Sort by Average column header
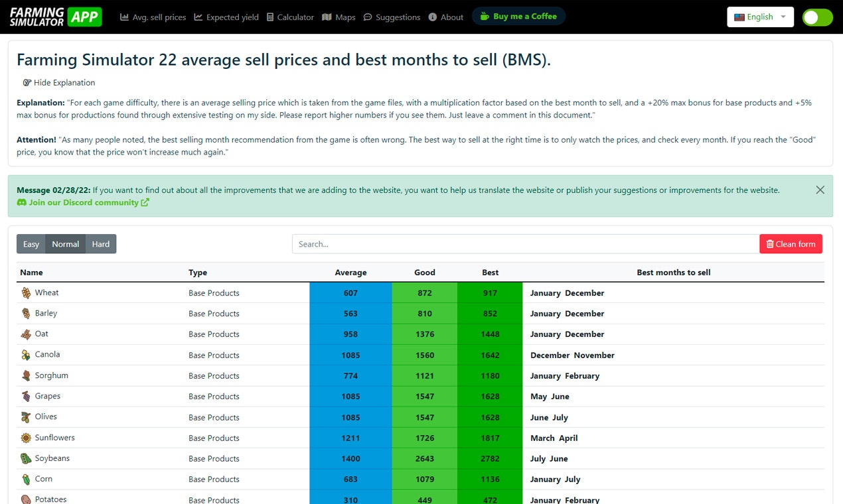 pos(350,273)
